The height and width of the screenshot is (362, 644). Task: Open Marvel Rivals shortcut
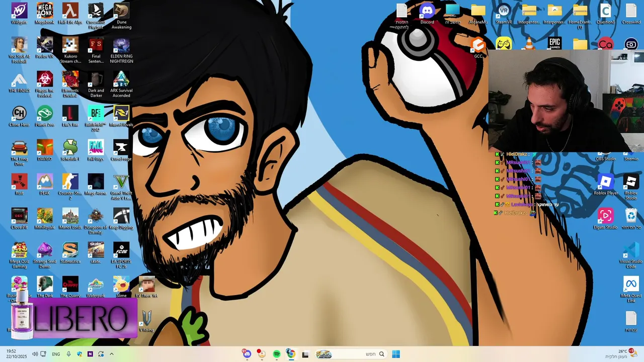click(121, 116)
